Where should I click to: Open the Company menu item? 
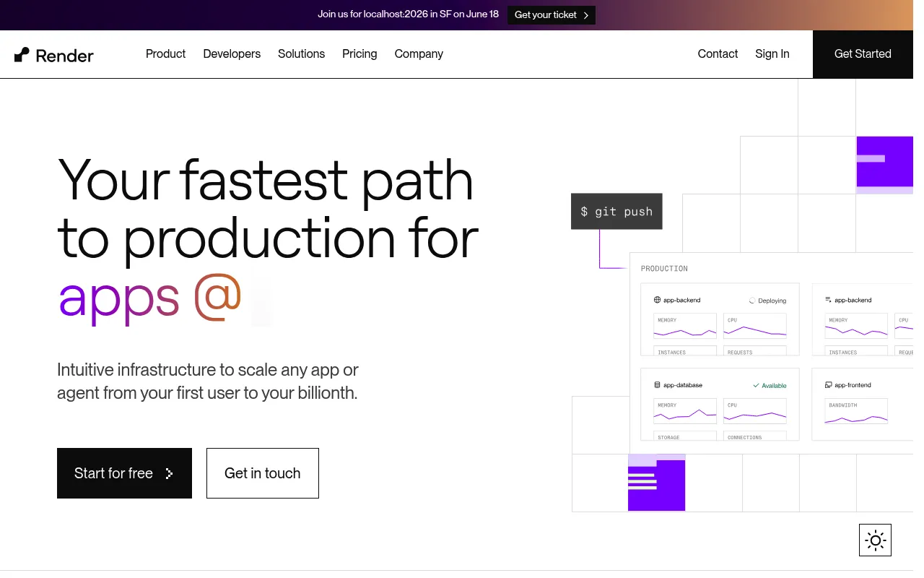pos(419,54)
